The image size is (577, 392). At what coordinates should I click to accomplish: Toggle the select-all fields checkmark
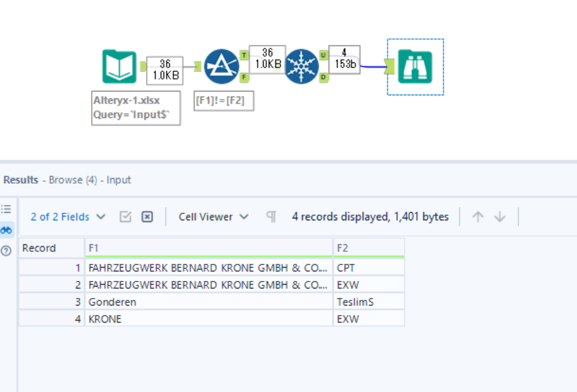(x=126, y=217)
